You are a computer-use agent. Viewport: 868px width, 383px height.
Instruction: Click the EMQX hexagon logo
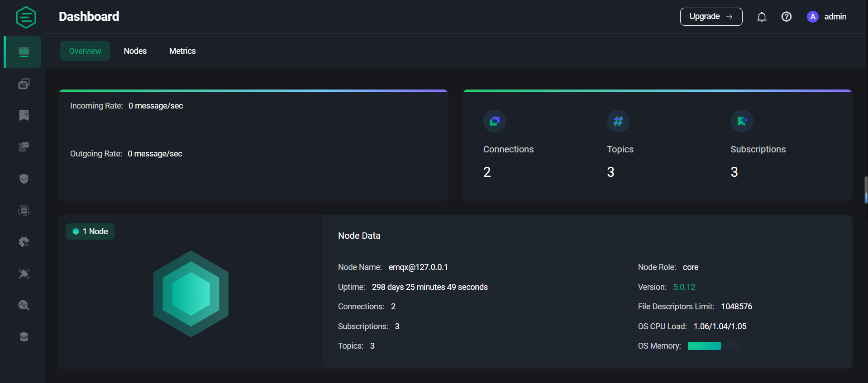[x=26, y=17]
